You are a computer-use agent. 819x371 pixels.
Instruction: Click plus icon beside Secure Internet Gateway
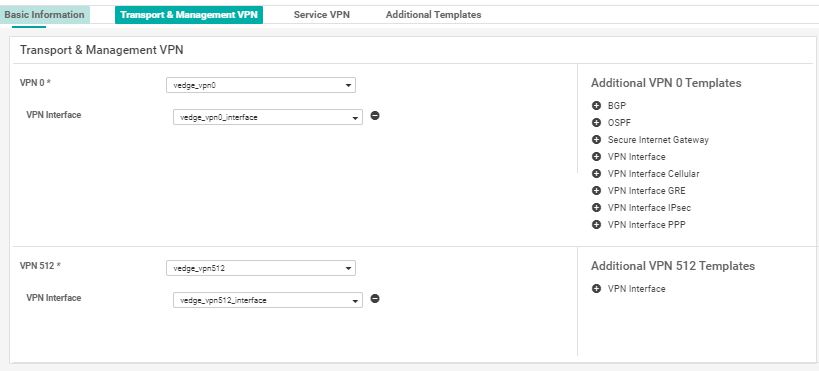[x=596, y=140]
